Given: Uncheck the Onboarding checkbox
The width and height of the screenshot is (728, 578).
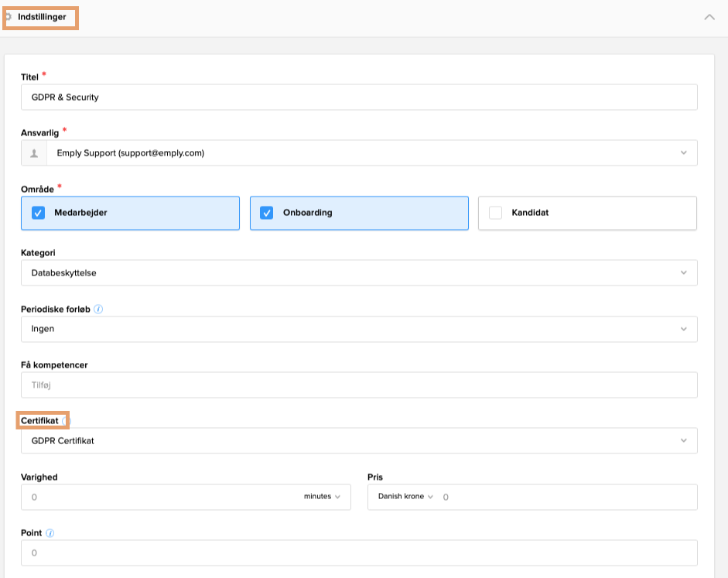Looking at the screenshot, I should (x=267, y=213).
